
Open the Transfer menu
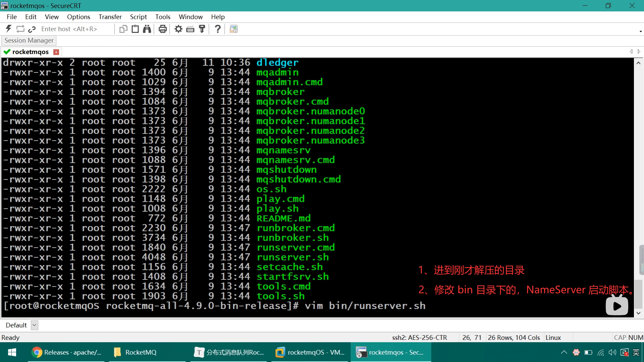point(110,17)
